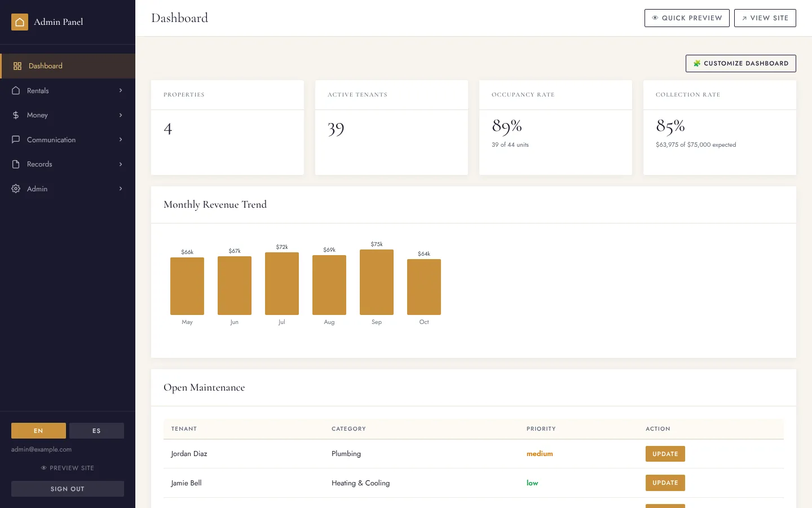Select the Collection Rate card
This screenshot has width=812, height=508.
(720, 128)
